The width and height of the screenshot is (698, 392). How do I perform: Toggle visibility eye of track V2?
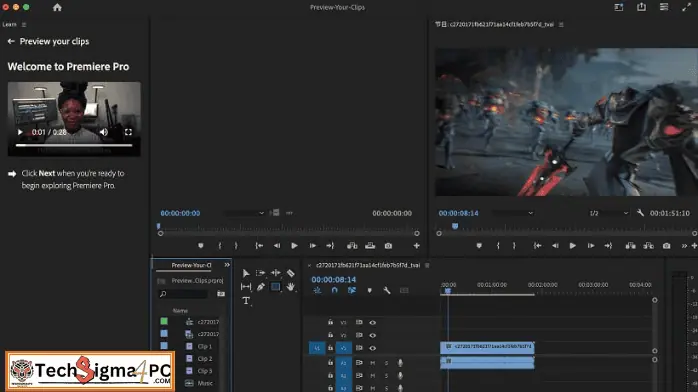(373, 335)
